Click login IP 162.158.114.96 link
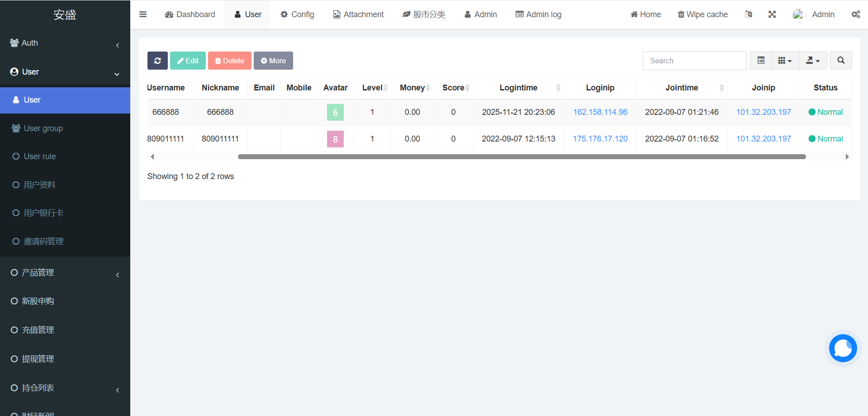Screen dimensions: 868x416 click(600, 112)
